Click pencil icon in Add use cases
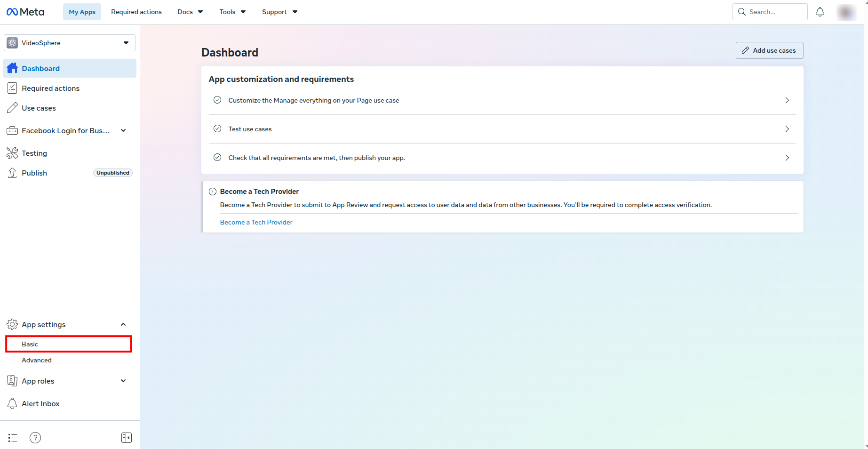Image resolution: width=868 pixels, height=449 pixels. (x=746, y=50)
